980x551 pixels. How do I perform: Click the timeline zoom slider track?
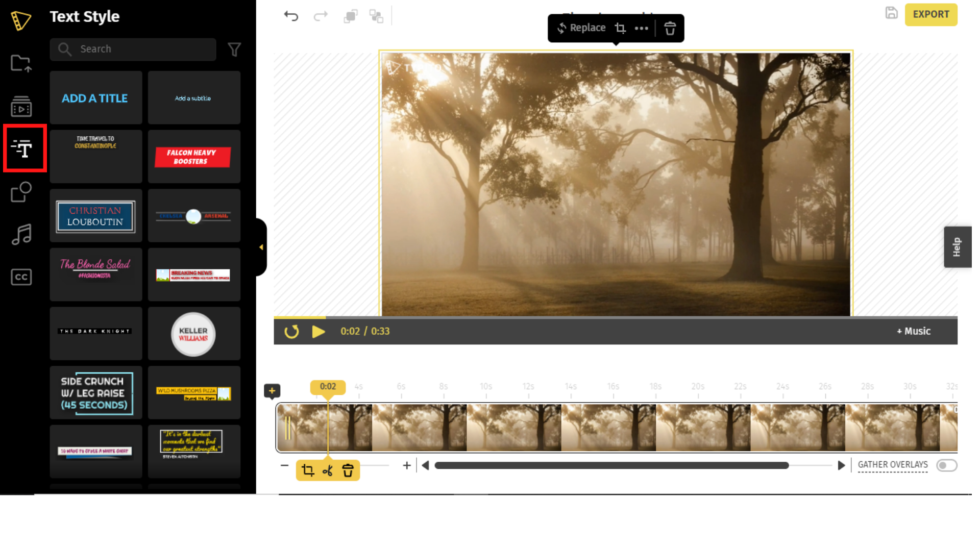[375, 465]
